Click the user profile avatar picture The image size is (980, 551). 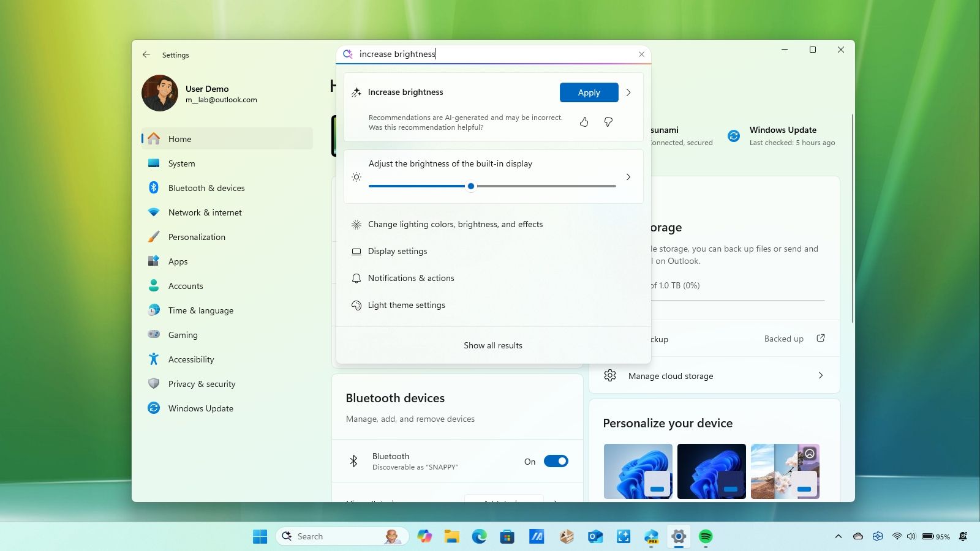pos(160,93)
